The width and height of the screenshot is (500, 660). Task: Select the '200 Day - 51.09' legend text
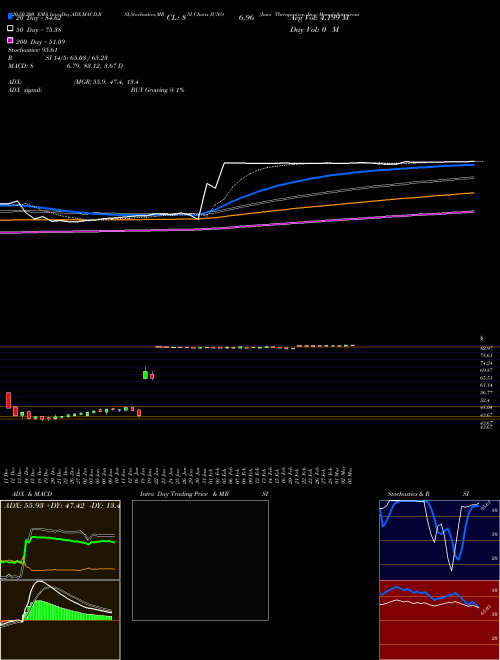(40, 42)
